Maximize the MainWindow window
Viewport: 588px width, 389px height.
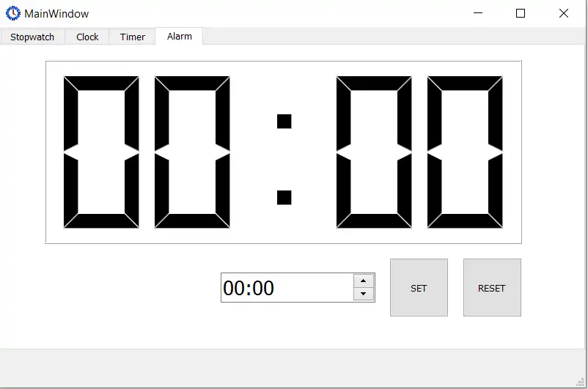pos(521,13)
